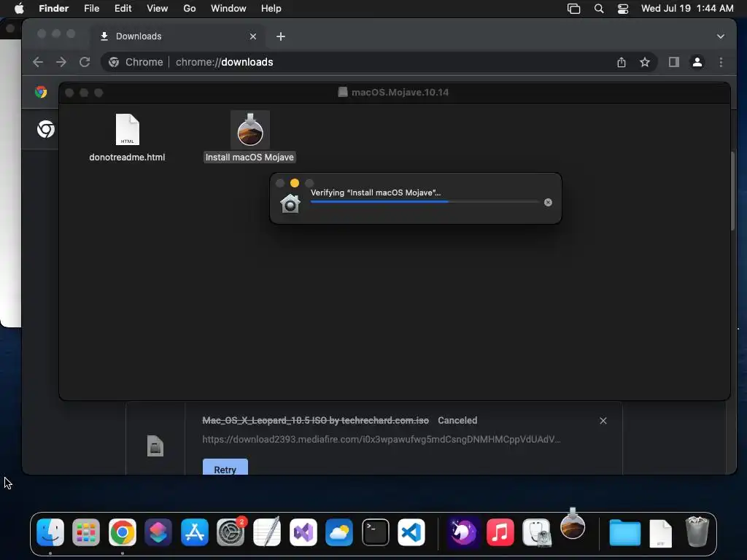
Task: Open the blue folder in Dock
Action: pos(624,532)
